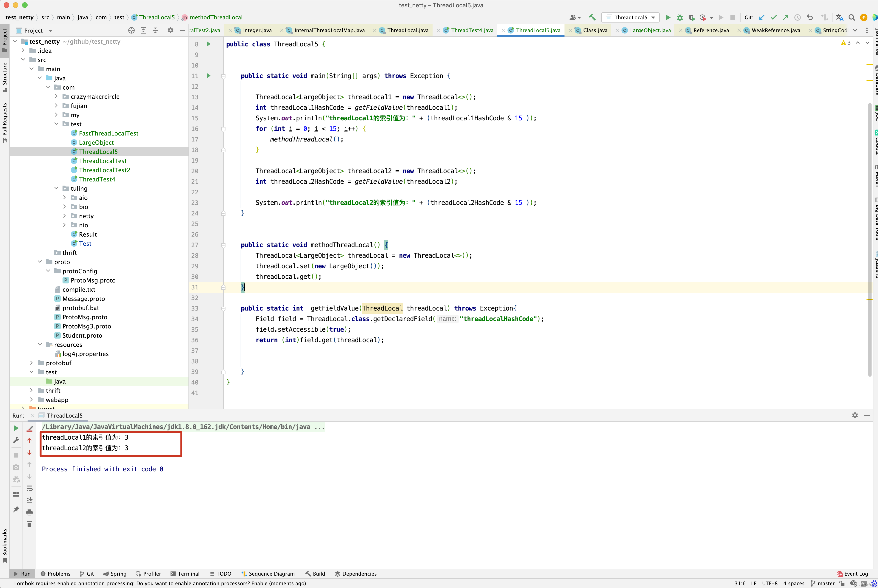Toggle scroll to end in Run console
The height and width of the screenshot is (588, 878).
click(x=29, y=500)
